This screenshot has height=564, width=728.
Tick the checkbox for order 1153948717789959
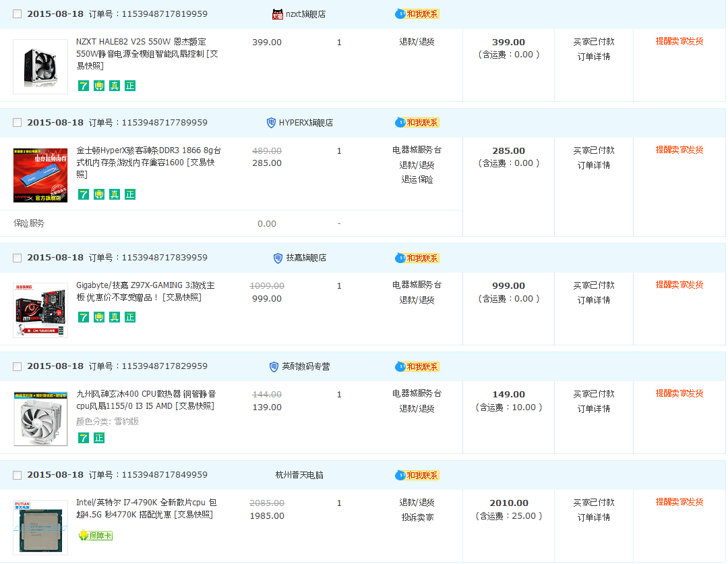[17, 123]
